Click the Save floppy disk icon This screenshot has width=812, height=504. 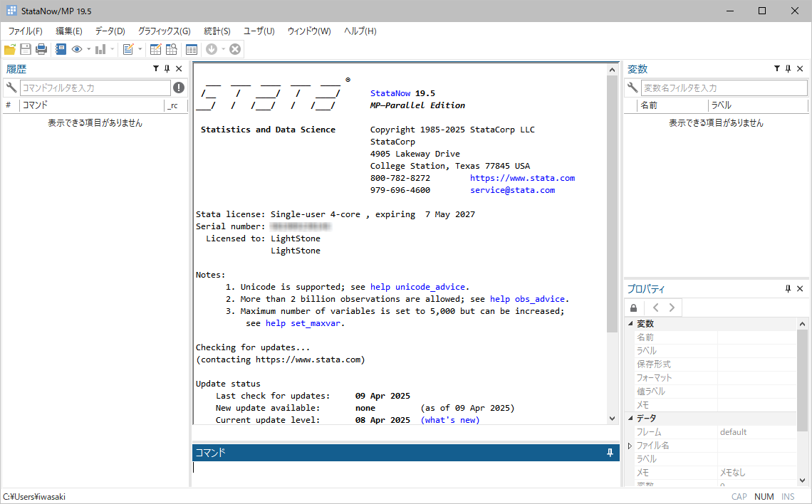(x=26, y=49)
